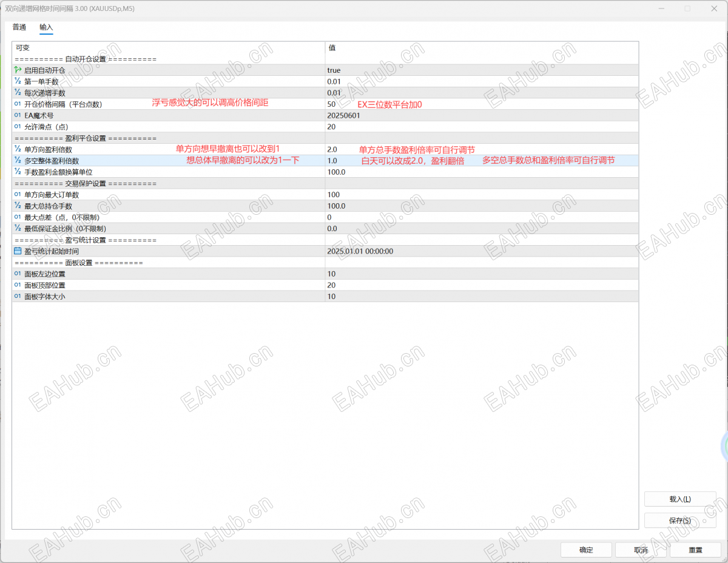This screenshot has width=728, height=563.
Task: Select the 多空整体盈利倍数 value 1.0
Action: tap(482, 161)
